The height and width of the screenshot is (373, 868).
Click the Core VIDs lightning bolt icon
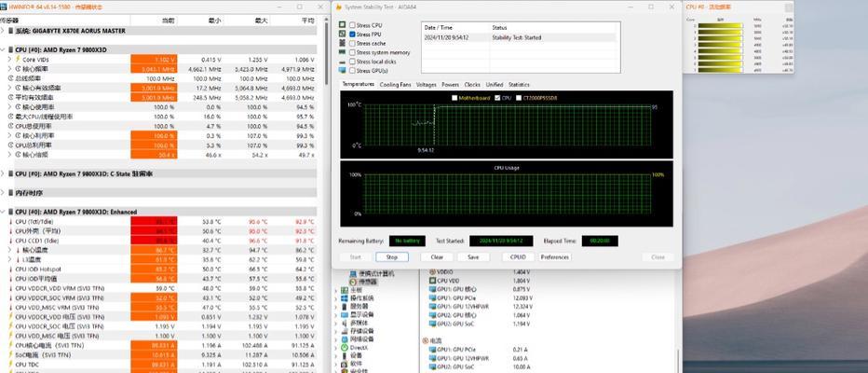(x=18, y=60)
